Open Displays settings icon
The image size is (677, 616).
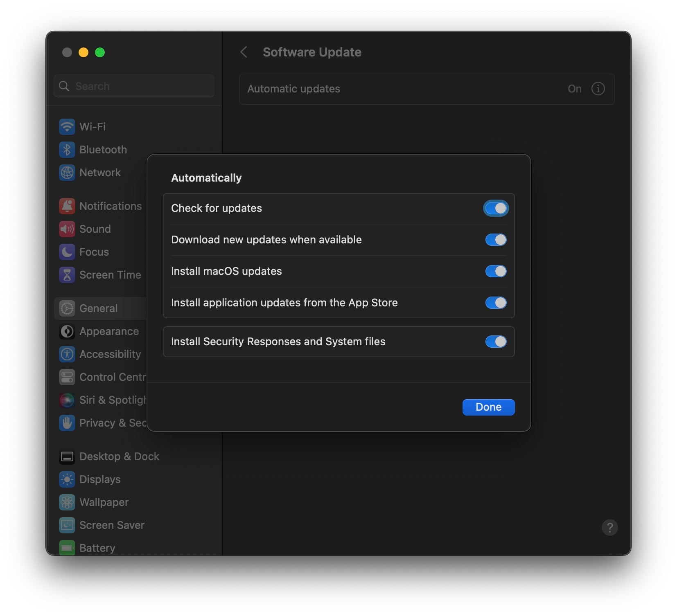point(67,479)
